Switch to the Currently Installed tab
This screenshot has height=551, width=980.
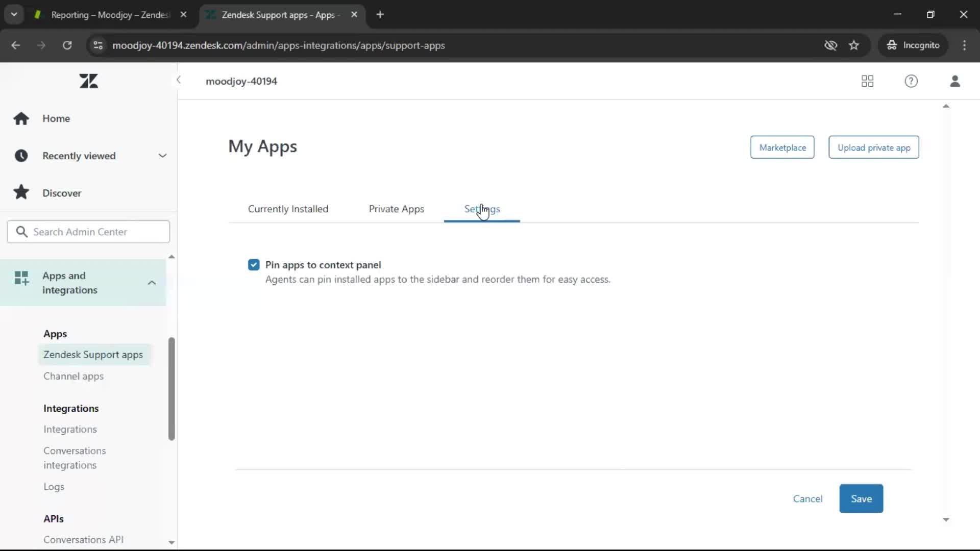coord(288,209)
